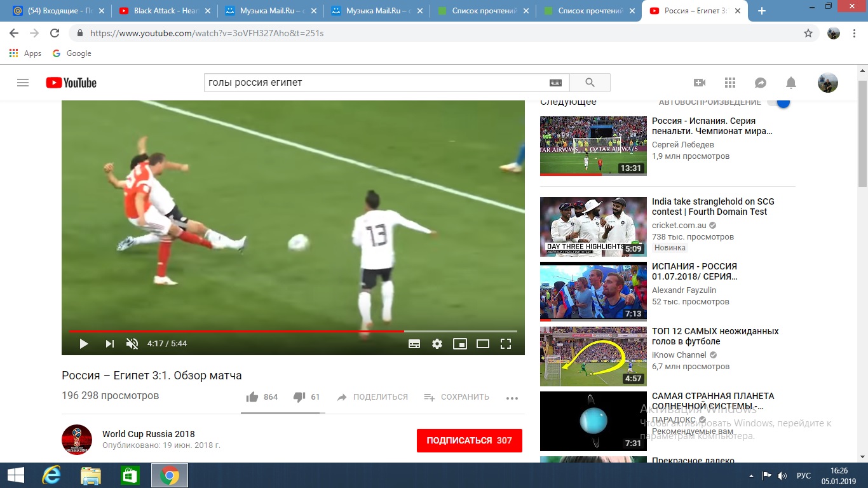The height and width of the screenshot is (488, 868).
Task: Open the YouTube account avatar menu
Action: 827,83
